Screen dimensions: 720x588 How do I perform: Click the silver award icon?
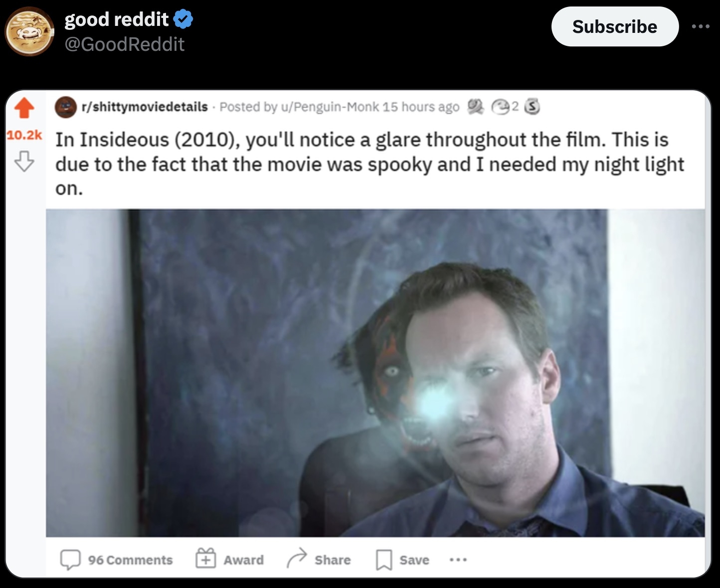533,106
